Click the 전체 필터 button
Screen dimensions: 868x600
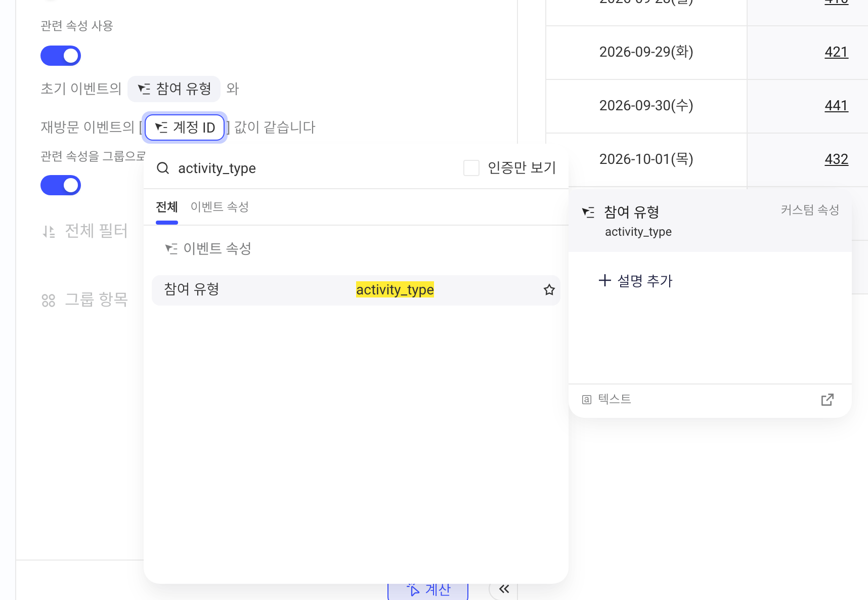point(85,231)
